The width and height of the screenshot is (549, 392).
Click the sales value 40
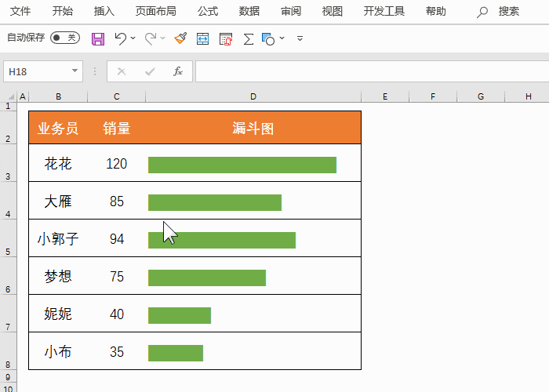tap(117, 314)
